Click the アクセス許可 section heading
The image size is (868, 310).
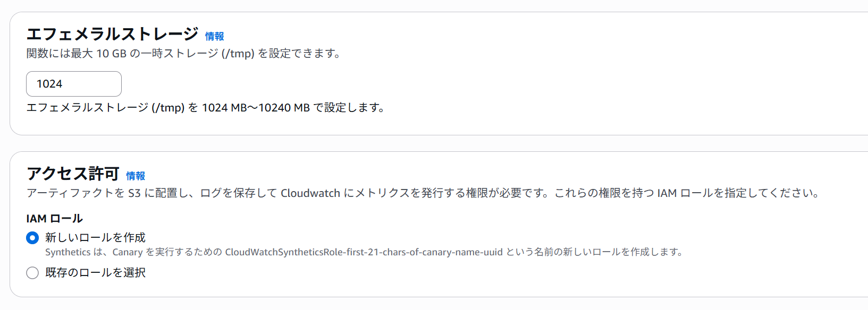[73, 174]
